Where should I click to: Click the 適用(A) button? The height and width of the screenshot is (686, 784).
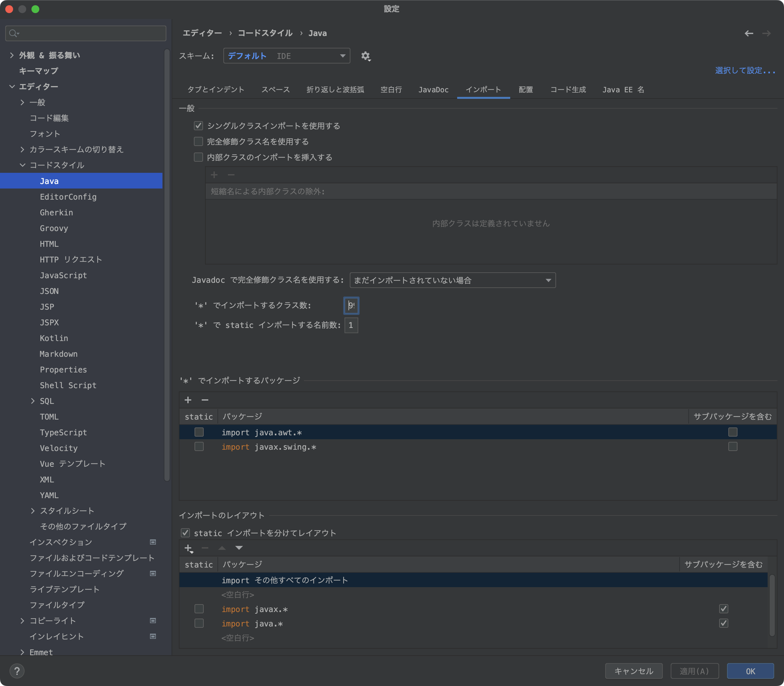[694, 671]
